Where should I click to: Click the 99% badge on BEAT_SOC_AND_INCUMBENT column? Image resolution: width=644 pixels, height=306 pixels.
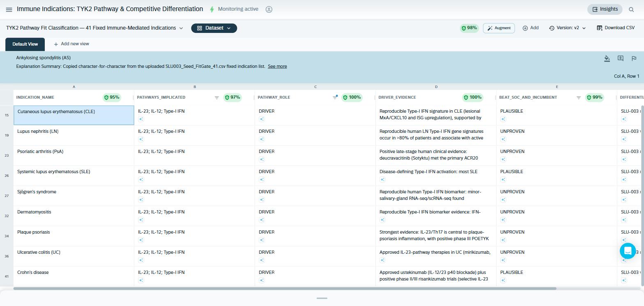pos(595,97)
